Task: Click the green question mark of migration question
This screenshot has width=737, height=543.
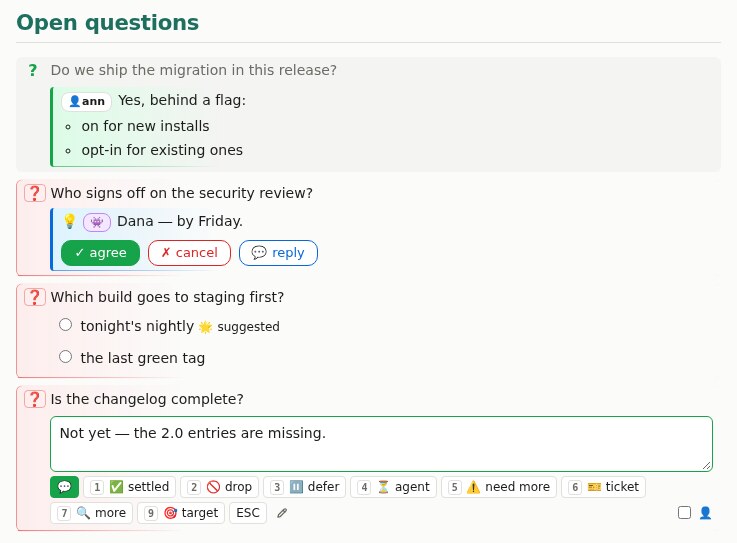Action: [x=32, y=70]
